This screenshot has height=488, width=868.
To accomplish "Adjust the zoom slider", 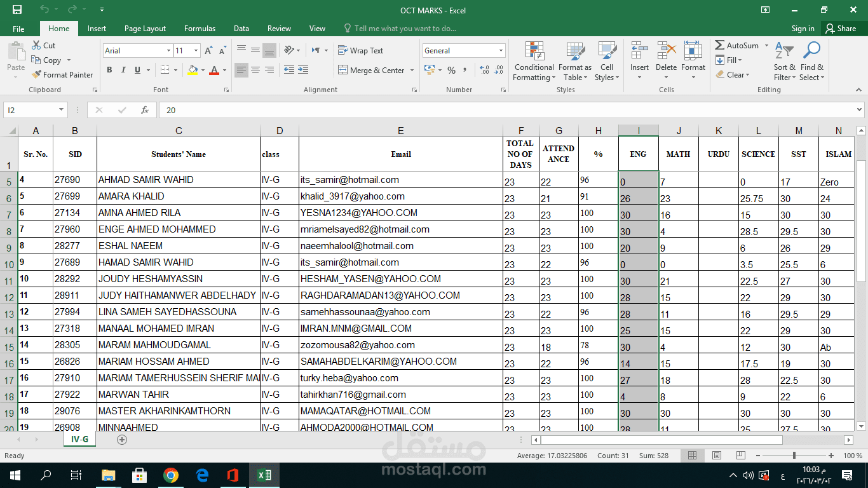I will 794,456.
